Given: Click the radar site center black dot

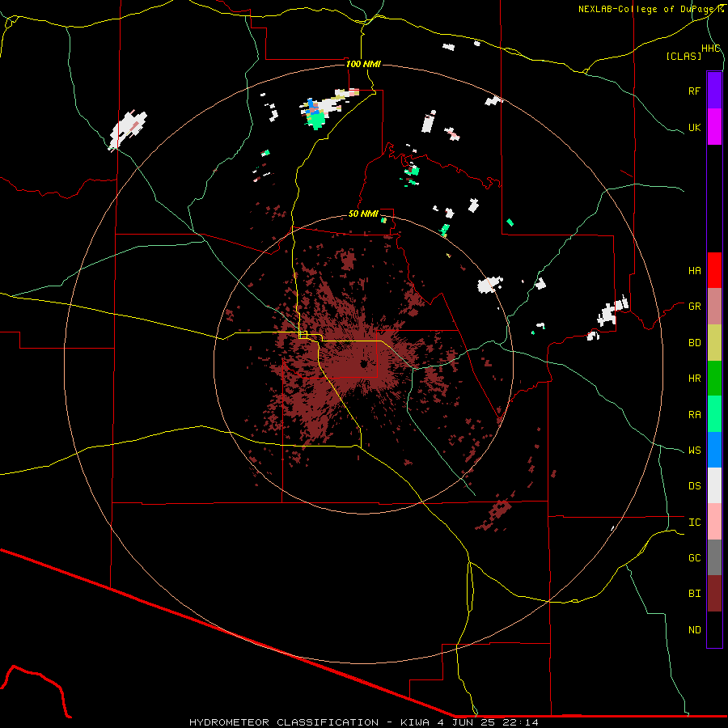Looking at the screenshot, I should [x=363, y=365].
